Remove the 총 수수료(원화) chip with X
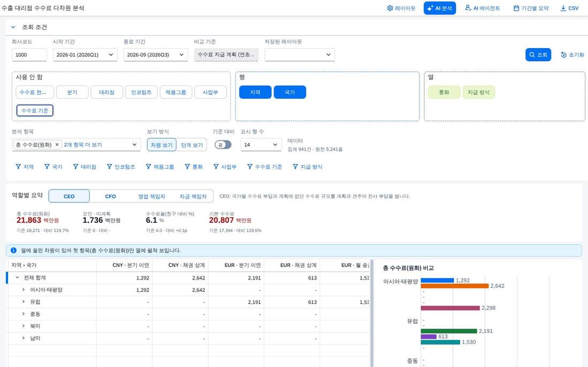This screenshot has width=588, height=367. click(57, 145)
